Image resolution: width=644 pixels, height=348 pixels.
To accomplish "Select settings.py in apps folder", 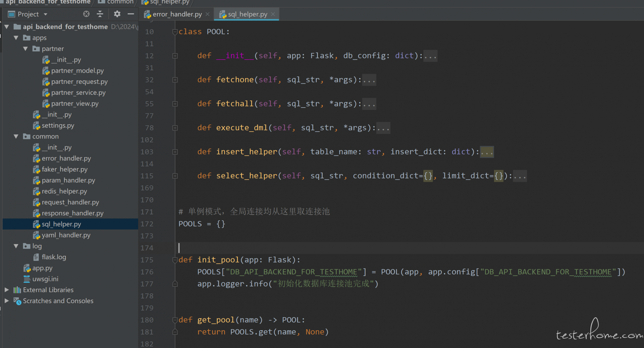I will point(58,125).
